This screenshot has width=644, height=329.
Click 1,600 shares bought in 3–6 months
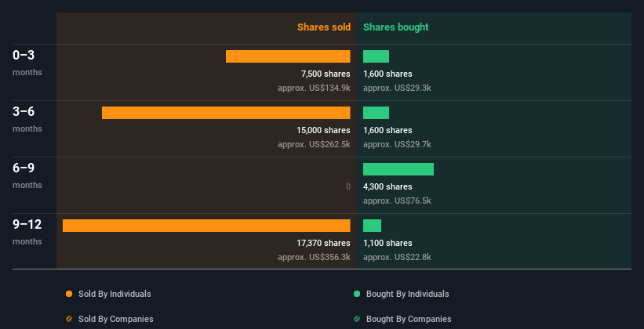tap(387, 130)
